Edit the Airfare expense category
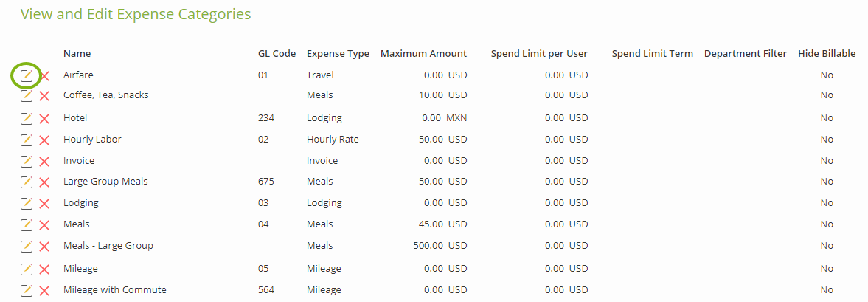The image size is (868, 302). click(27, 76)
